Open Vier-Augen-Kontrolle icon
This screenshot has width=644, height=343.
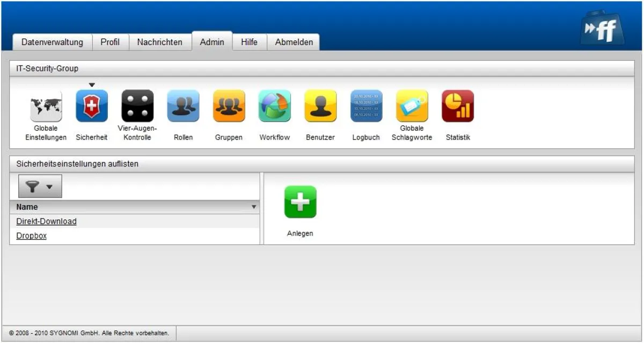pyautogui.click(x=137, y=106)
